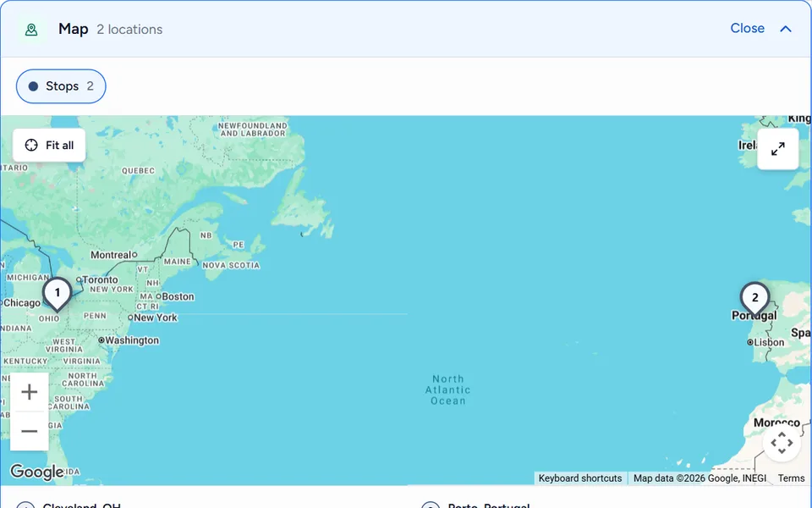Zoom out on the map

coord(30,431)
